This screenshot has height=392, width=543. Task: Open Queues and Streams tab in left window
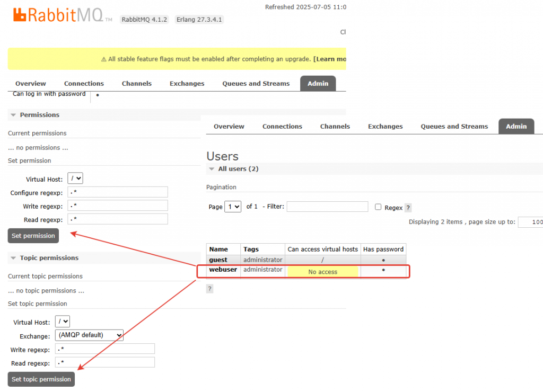[x=256, y=83]
